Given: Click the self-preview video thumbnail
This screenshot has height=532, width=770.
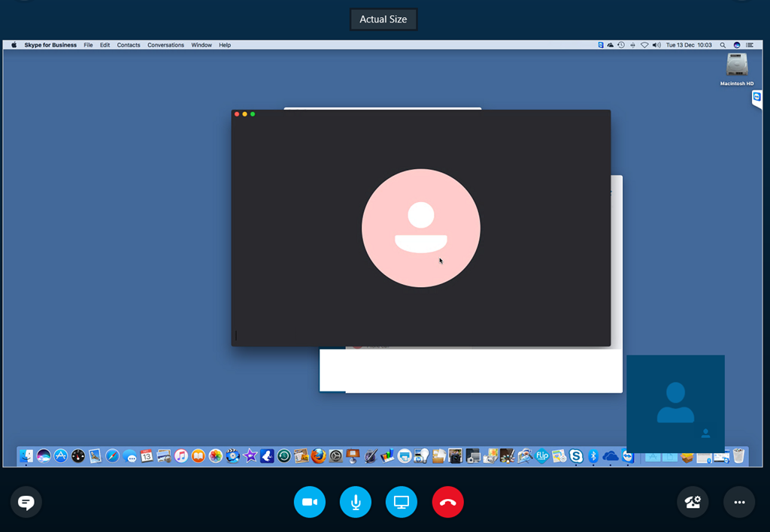Looking at the screenshot, I should point(675,404).
